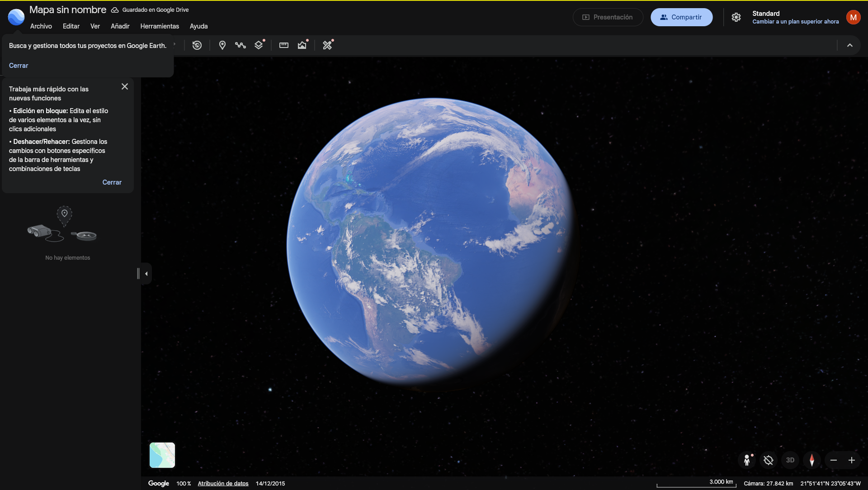Click the compass to reset north

[812, 460]
